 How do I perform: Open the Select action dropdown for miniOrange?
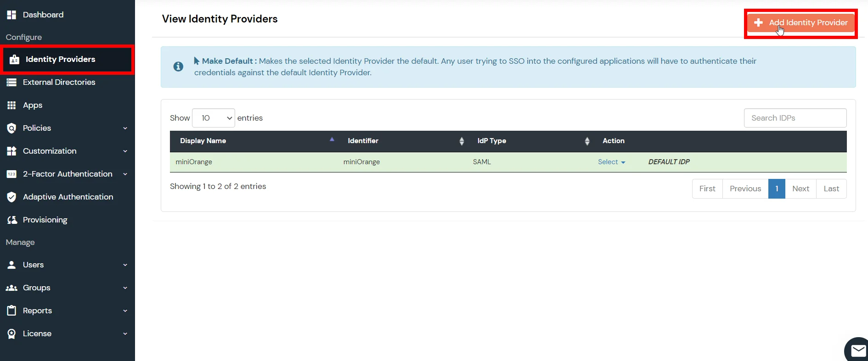(611, 162)
